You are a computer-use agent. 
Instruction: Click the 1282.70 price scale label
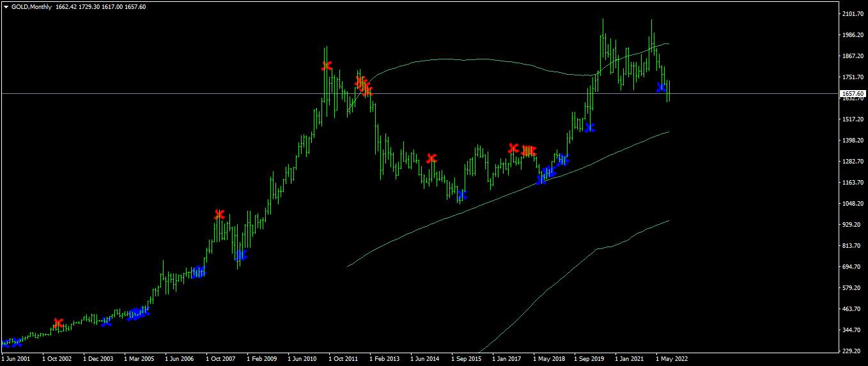pyautogui.click(x=854, y=161)
